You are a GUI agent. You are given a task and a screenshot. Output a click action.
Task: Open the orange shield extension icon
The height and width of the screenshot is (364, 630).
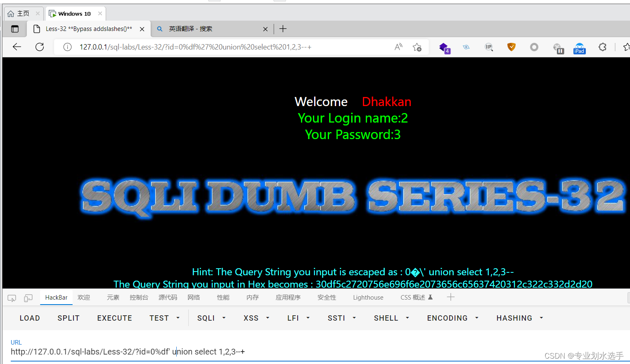(x=512, y=47)
